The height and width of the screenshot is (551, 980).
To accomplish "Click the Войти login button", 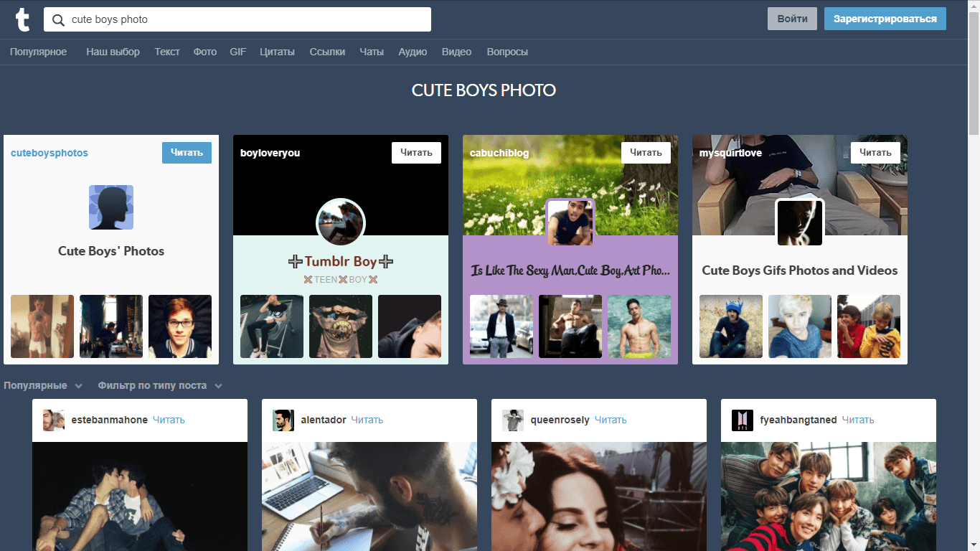I will [792, 19].
